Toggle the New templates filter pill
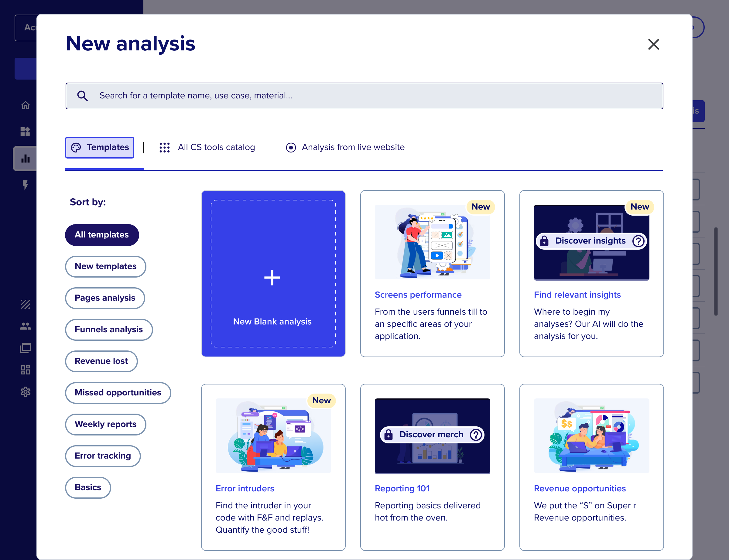 click(105, 266)
